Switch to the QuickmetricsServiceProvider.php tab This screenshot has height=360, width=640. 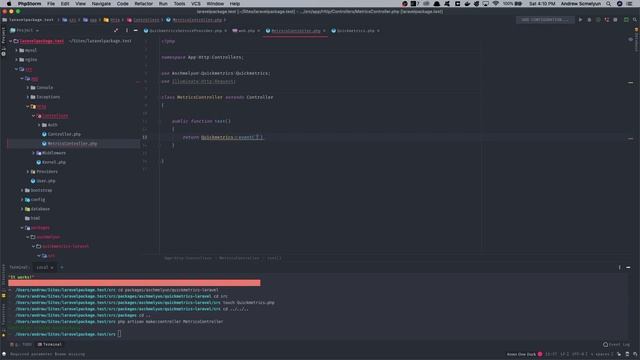click(x=184, y=31)
